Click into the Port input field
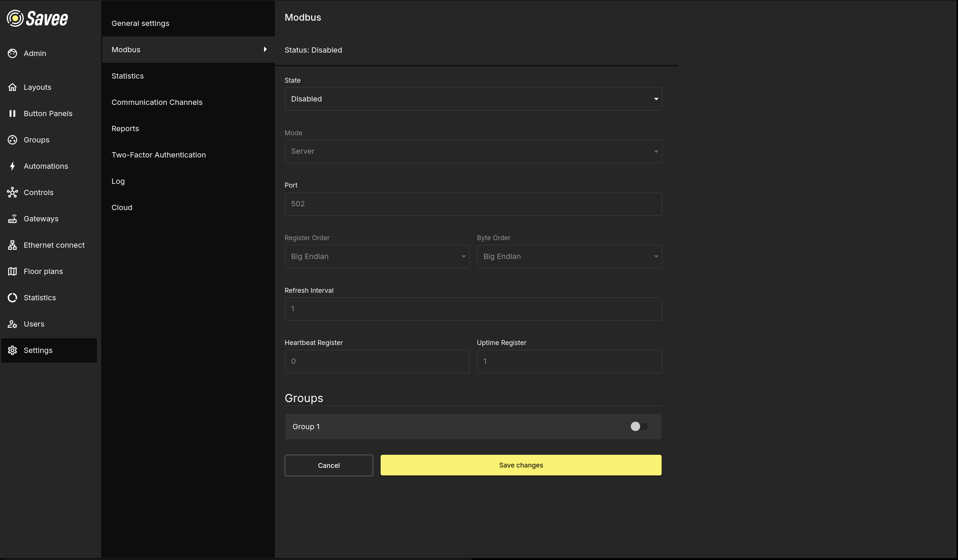The image size is (958, 560). 473,204
